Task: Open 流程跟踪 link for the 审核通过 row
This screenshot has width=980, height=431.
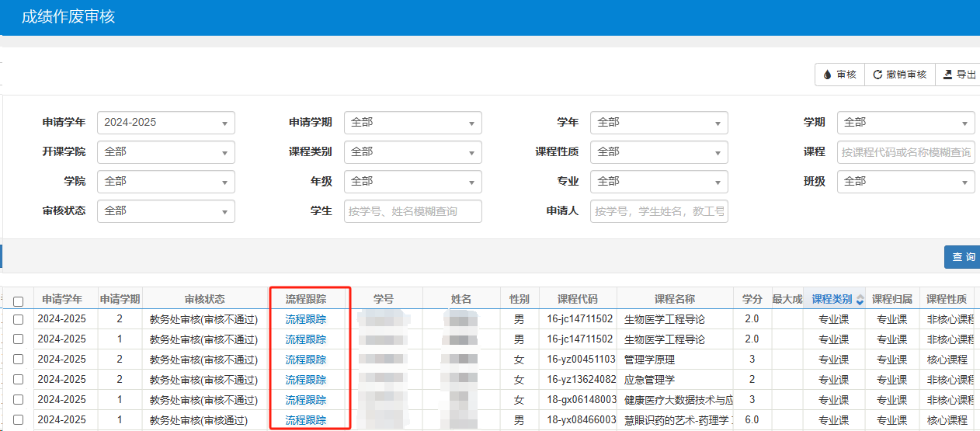Action: click(x=306, y=420)
